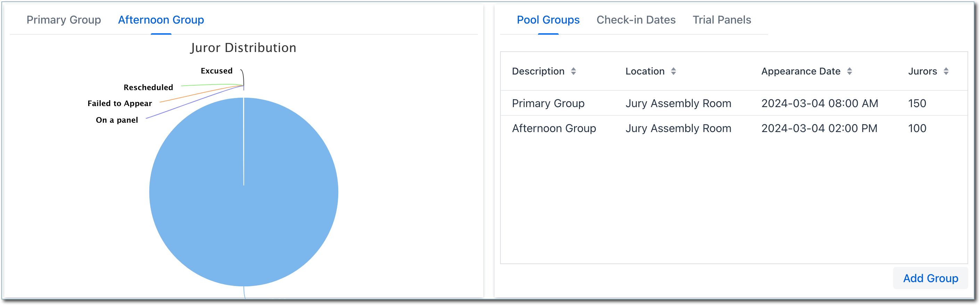The height and width of the screenshot is (305, 980).
Task: Sort the Jurors column using arrows
Action: (x=946, y=71)
